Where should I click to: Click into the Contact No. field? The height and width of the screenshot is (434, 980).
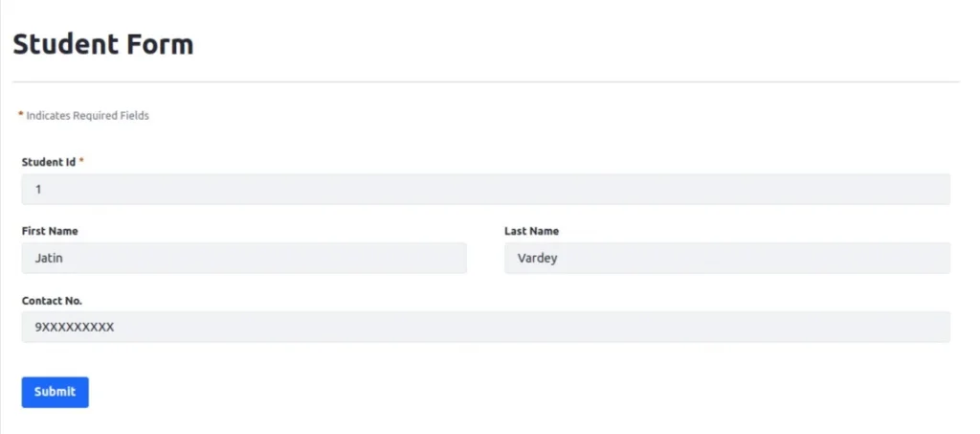pyautogui.click(x=485, y=327)
